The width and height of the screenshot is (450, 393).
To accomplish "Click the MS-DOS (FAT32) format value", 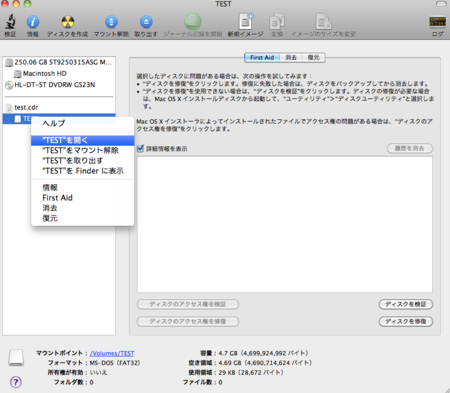I will click(x=115, y=363).
